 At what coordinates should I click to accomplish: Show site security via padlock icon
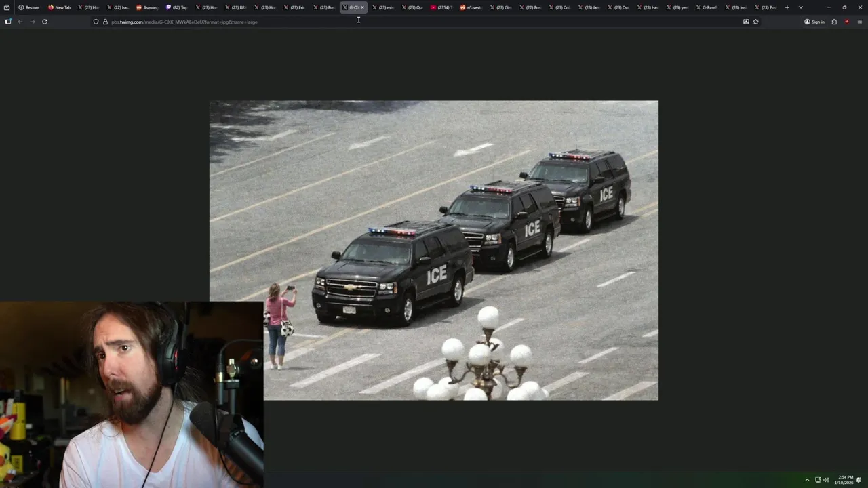(x=105, y=22)
